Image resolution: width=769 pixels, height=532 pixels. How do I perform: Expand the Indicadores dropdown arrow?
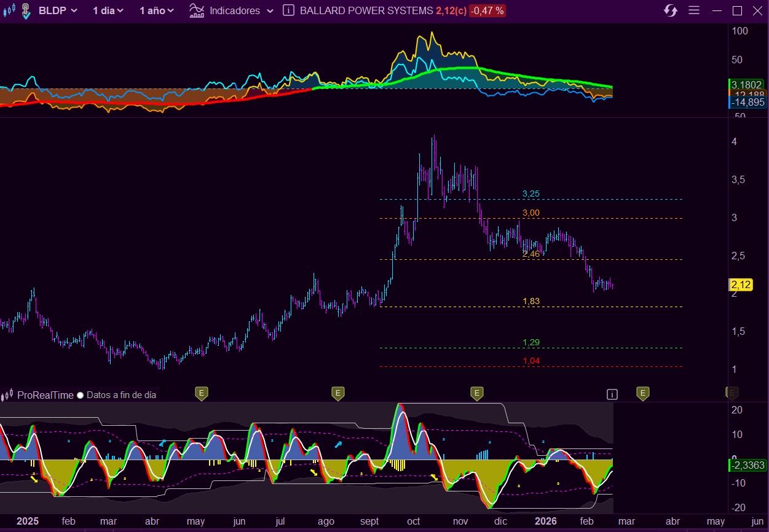[270, 10]
